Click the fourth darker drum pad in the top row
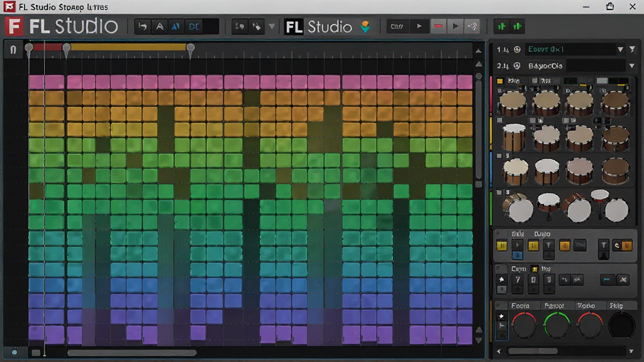Screen dimensions: 644x362 [x=615, y=102]
